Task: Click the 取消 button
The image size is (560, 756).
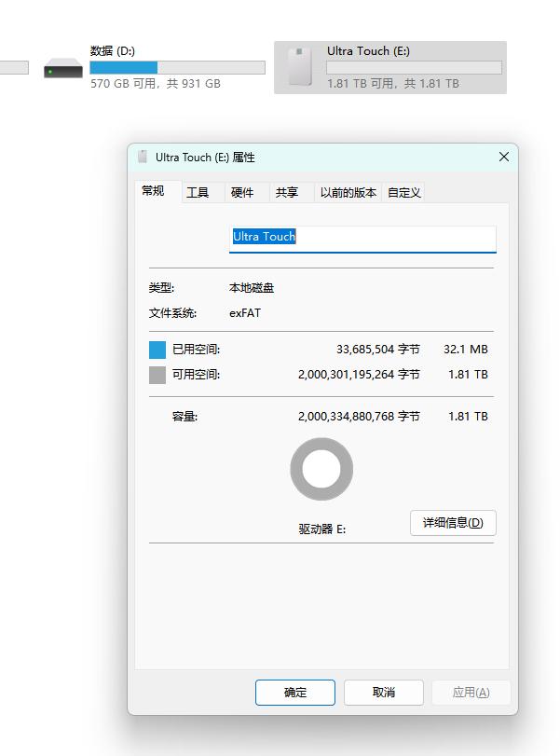Action: pyautogui.click(x=384, y=693)
